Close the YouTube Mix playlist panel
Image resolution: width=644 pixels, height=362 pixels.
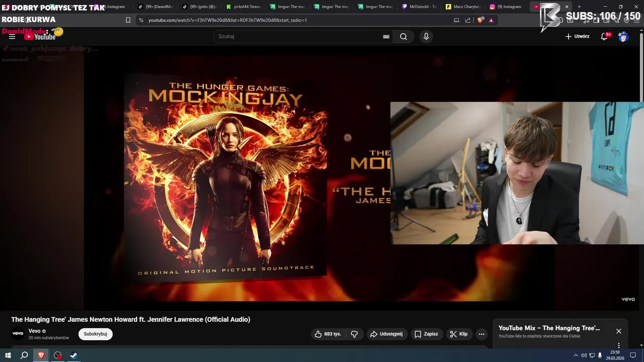click(x=619, y=331)
